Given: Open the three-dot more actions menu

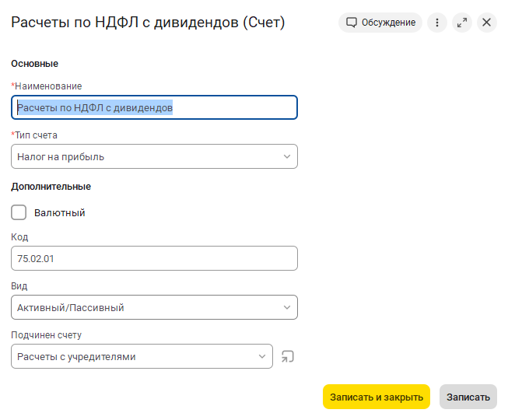Looking at the screenshot, I should click(437, 23).
